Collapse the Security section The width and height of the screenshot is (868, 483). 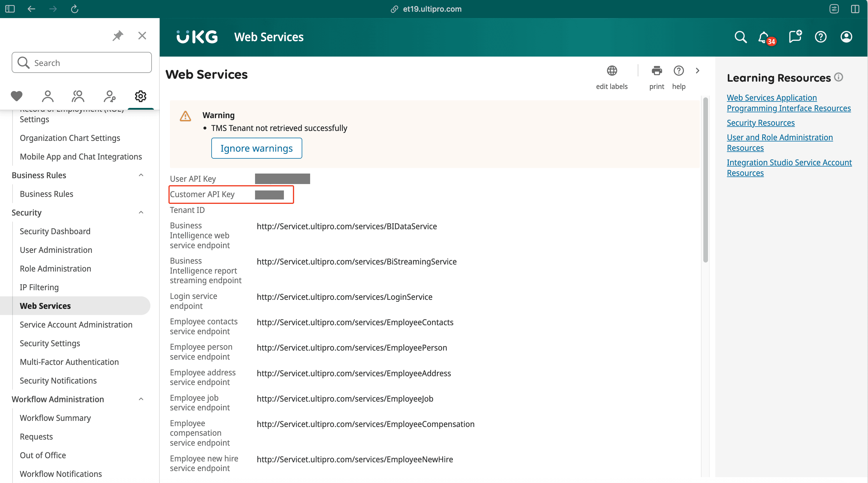click(141, 212)
